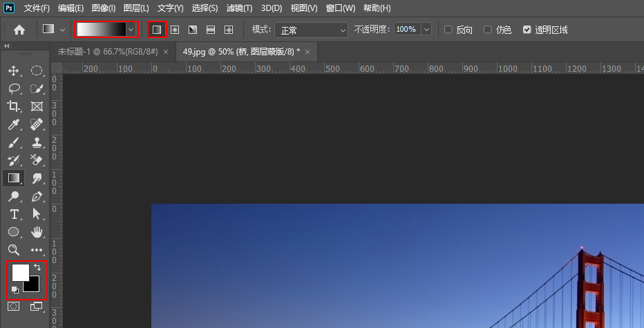The height and width of the screenshot is (328, 644).
Task: Open the 图层(L) menu
Action: [x=136, y=8]
